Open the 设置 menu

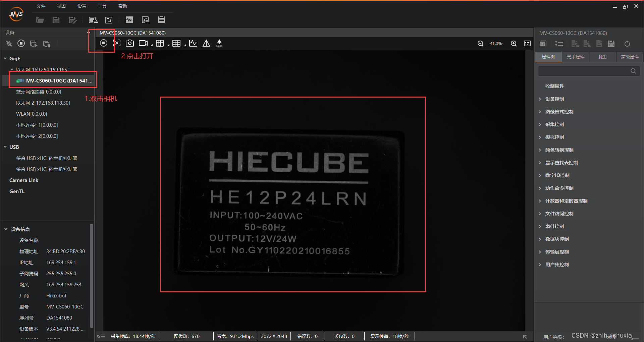tap(82, 6)
